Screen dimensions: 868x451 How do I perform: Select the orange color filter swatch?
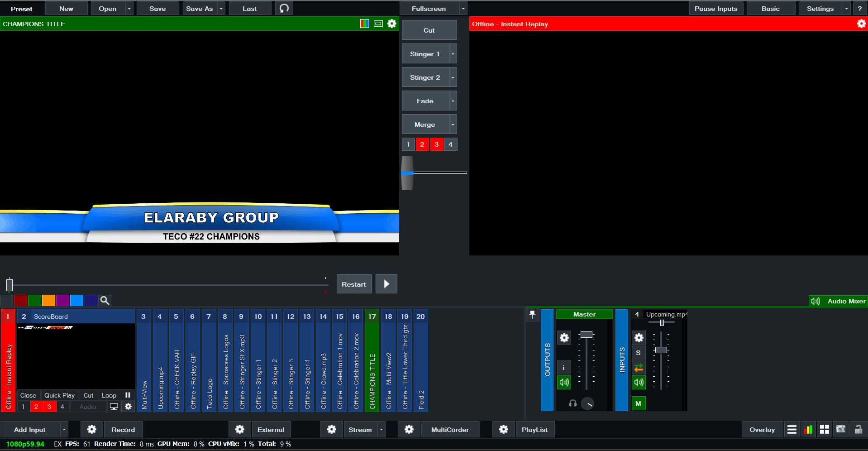[48, 300]
